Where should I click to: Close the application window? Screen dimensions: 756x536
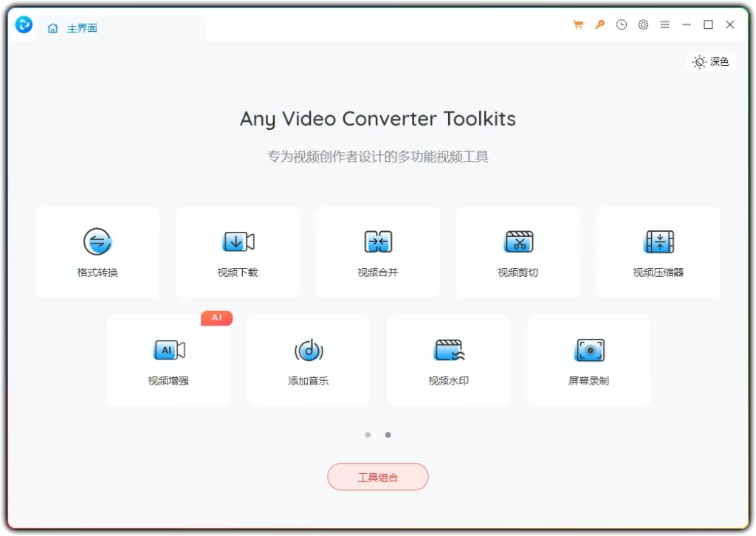click(x=730, y=24)
